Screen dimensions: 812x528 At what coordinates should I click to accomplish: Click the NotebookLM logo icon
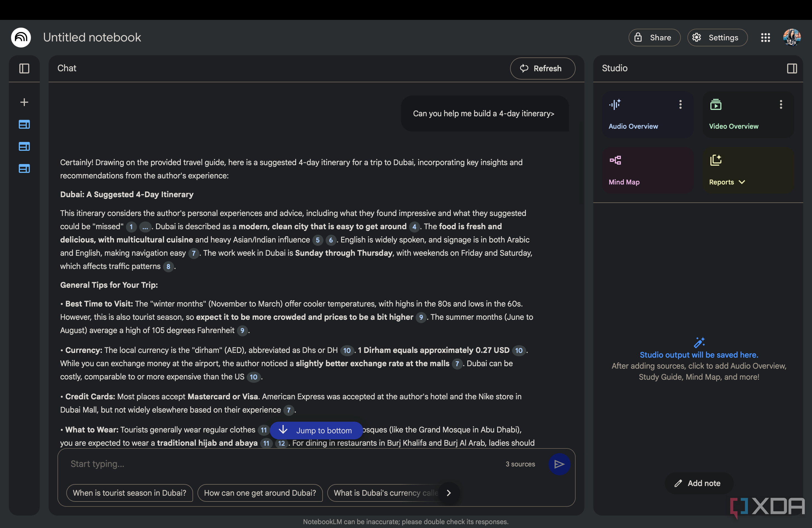click(21, 38)
